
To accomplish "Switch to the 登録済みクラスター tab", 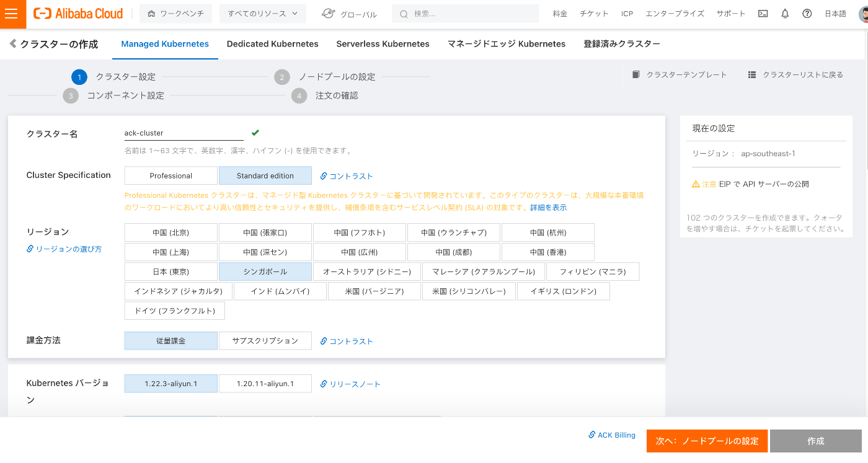I will click(x=622, y=44).
